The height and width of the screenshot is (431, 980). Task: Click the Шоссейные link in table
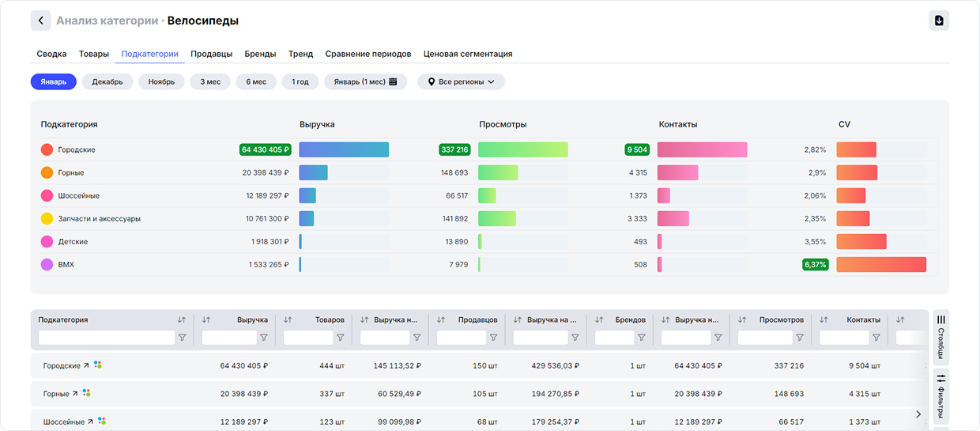coord(63,422)
